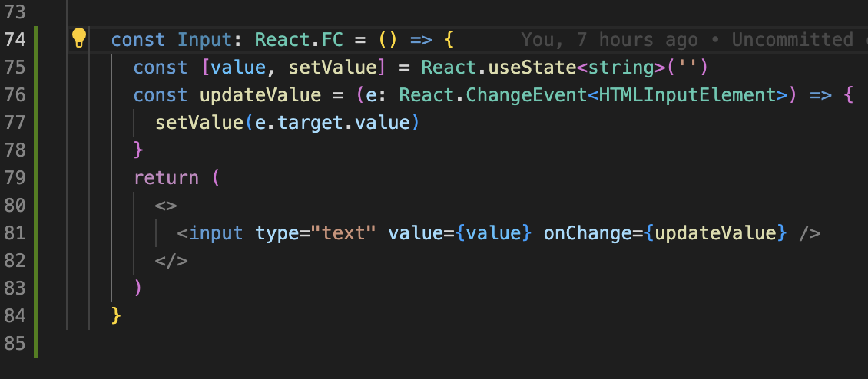Select line number 74 in the gutter

click(15, 40)
